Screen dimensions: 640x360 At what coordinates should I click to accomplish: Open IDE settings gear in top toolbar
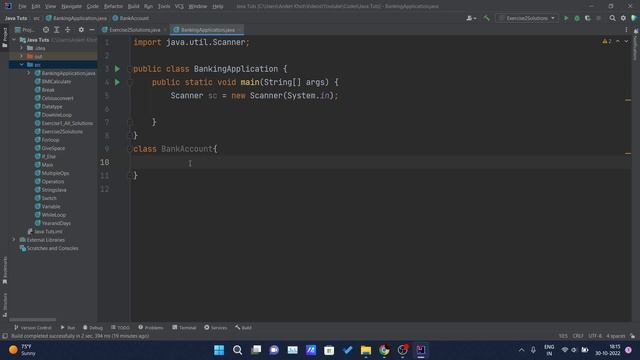coord(623,18)
